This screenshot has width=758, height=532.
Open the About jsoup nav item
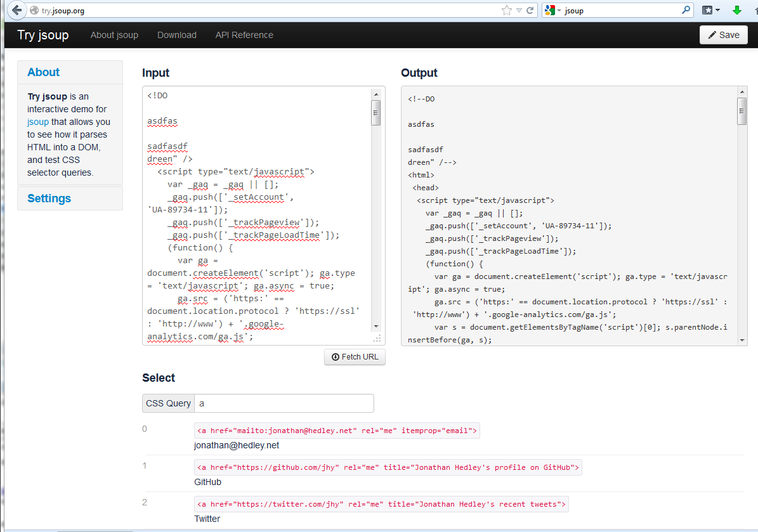click(114, 35)
